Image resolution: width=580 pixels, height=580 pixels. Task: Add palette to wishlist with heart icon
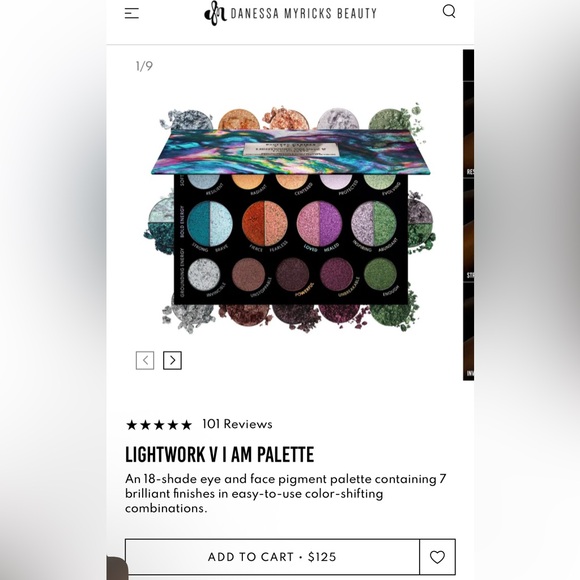click(437, 557)
